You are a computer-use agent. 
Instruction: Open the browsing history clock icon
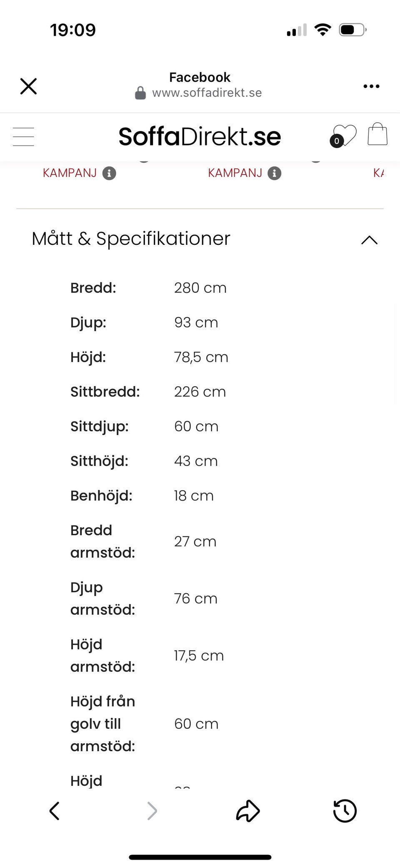[x=345, y=811]
